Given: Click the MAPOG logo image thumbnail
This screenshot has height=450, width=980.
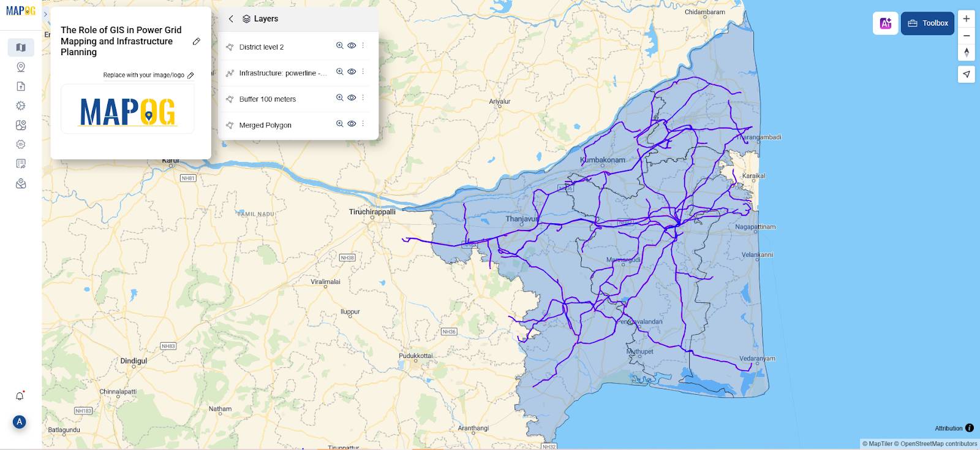Looking at the screenshot, I should coord(127,109).
